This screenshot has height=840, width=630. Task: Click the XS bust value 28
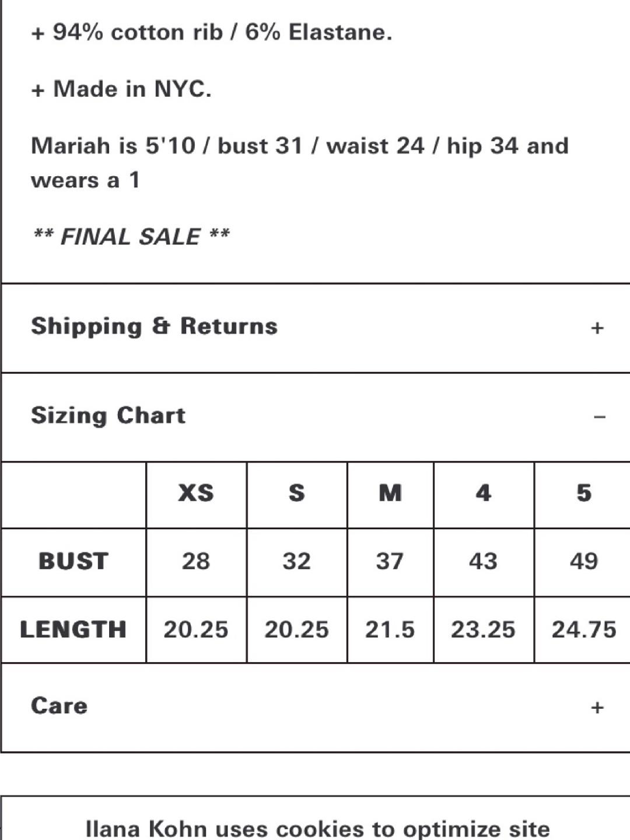click(x=196, y=561)
